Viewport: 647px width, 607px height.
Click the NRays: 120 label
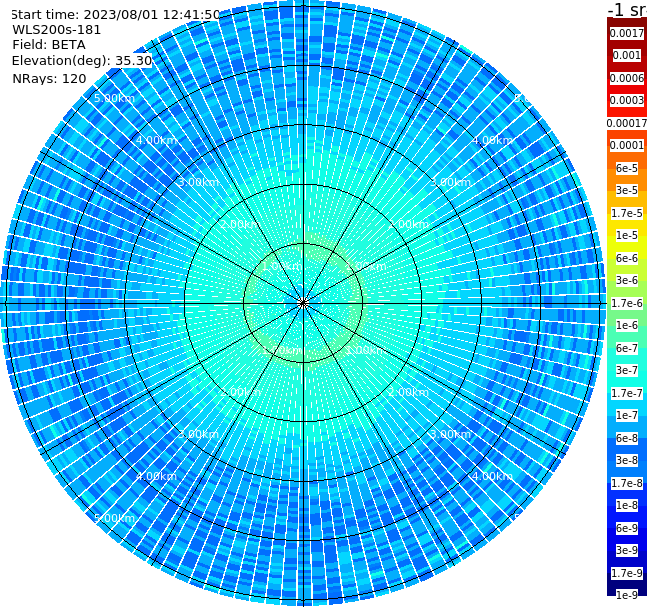(x=49, y=78)
